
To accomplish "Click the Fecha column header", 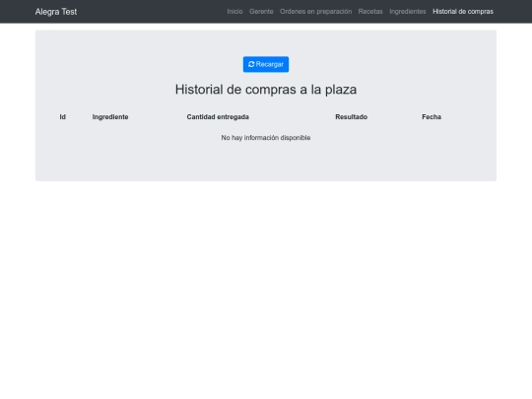I will pos(432,116).
